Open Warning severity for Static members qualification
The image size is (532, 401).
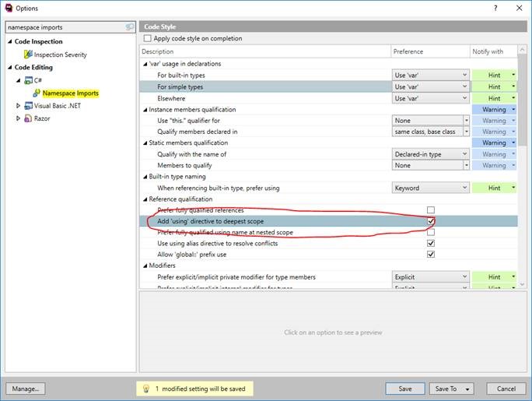click(494, 142)
